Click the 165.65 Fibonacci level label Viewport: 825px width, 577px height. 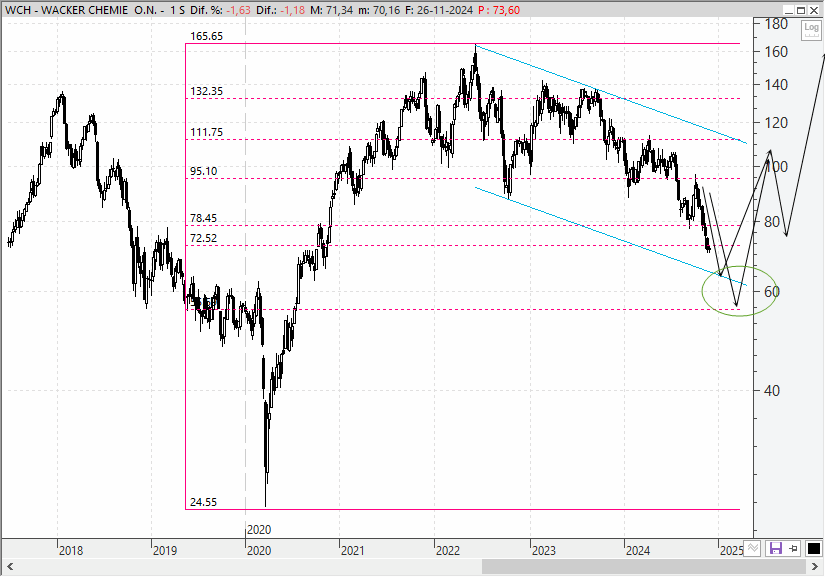tap(206, 36)
